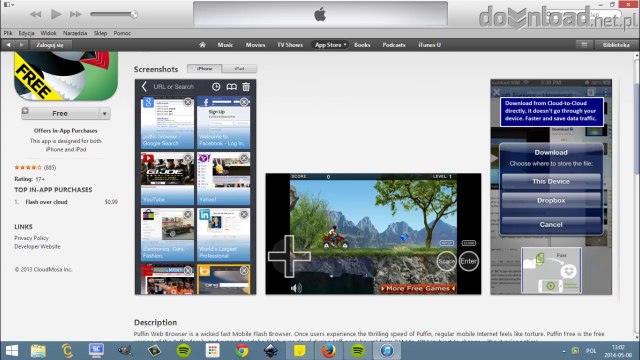Viewport: 640px width, 360px height.
Task: Go to the iTunes Store home icon
Action: [202, 45]
